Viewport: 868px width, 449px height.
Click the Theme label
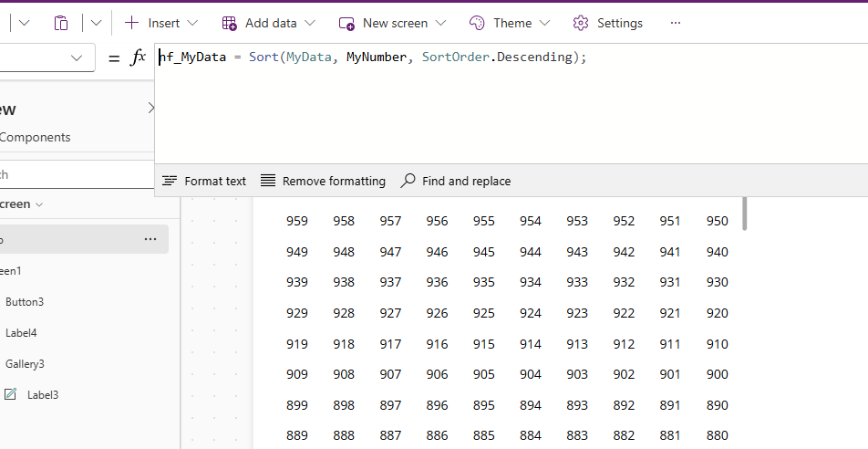point(512,24)
